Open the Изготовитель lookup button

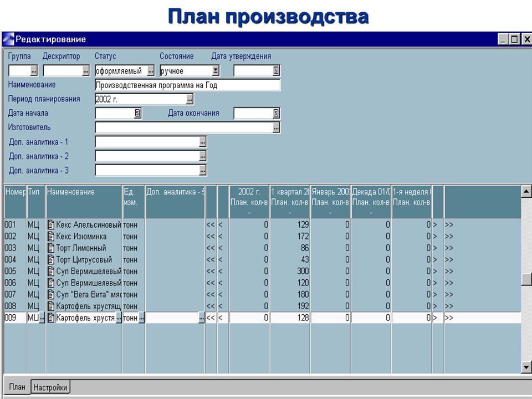pyautogui.click(x=276, y=127)
